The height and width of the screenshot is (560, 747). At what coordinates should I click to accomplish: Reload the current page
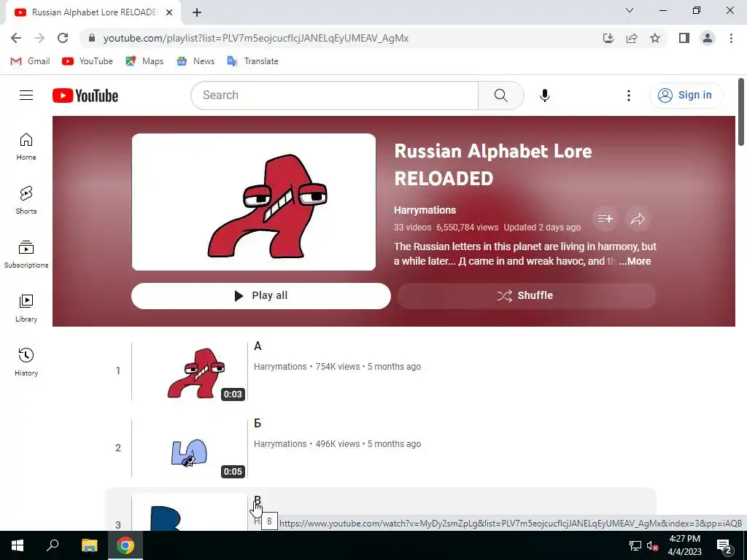[63, 38]
